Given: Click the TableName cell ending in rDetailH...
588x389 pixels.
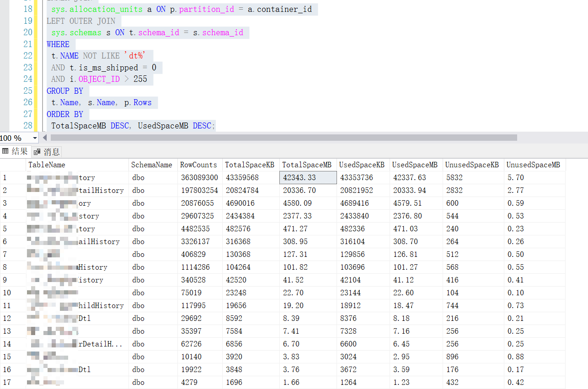Looking at the screenshot, I should (x=77, y=344).
